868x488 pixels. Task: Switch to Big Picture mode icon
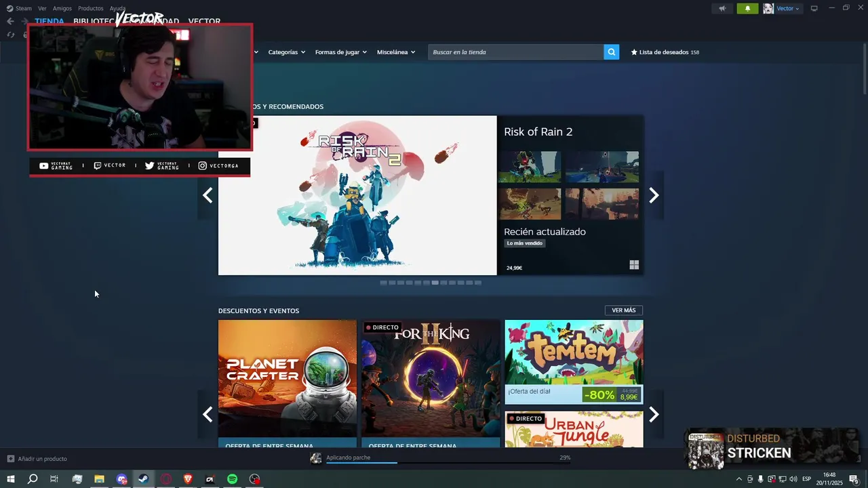tap(814, 8)
